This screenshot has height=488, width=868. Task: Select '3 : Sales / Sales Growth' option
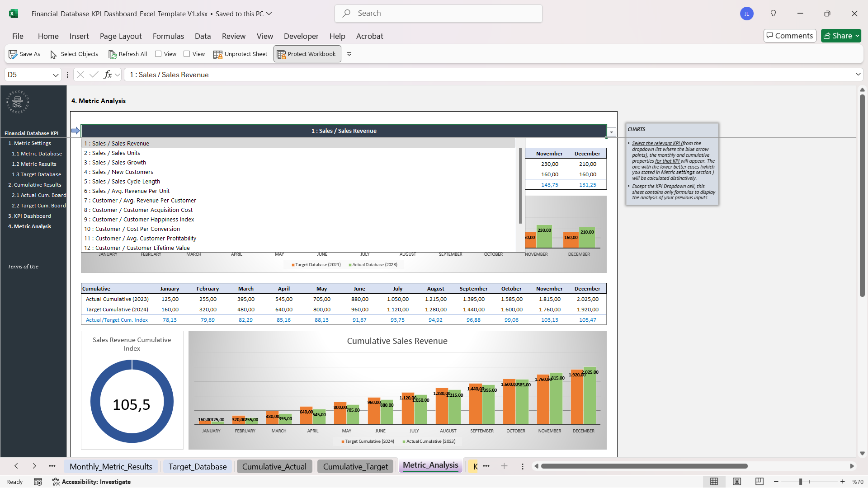(x=298, y=163)
